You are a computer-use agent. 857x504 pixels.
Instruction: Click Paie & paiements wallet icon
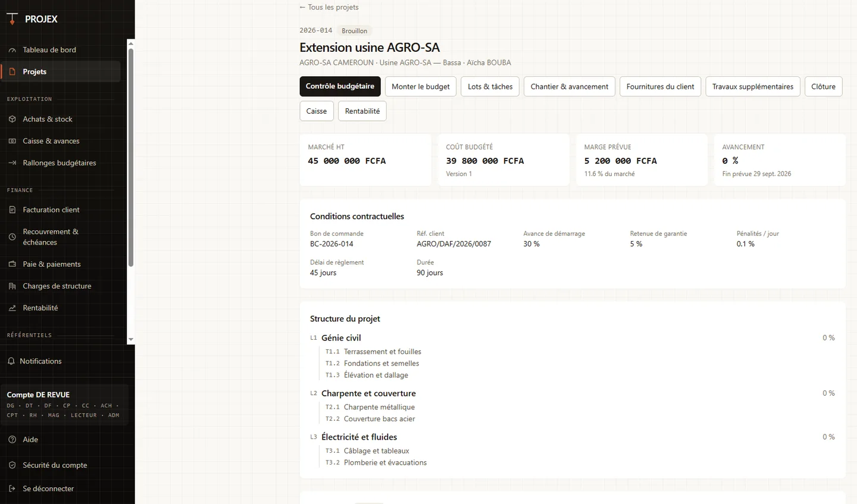[12, 264]
